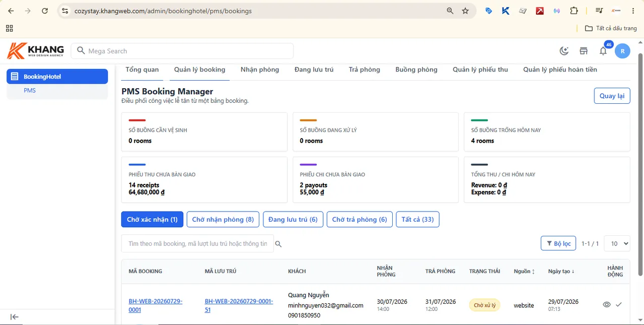This screenshot has height=325, width=644.
Task: Focus the Mega Search field
Action: point(182,51)
